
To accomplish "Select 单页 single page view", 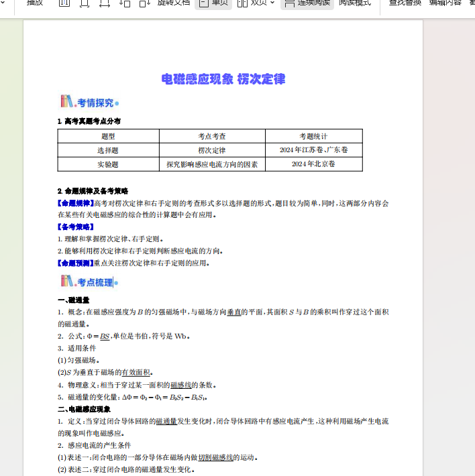I will click(213, 3).
